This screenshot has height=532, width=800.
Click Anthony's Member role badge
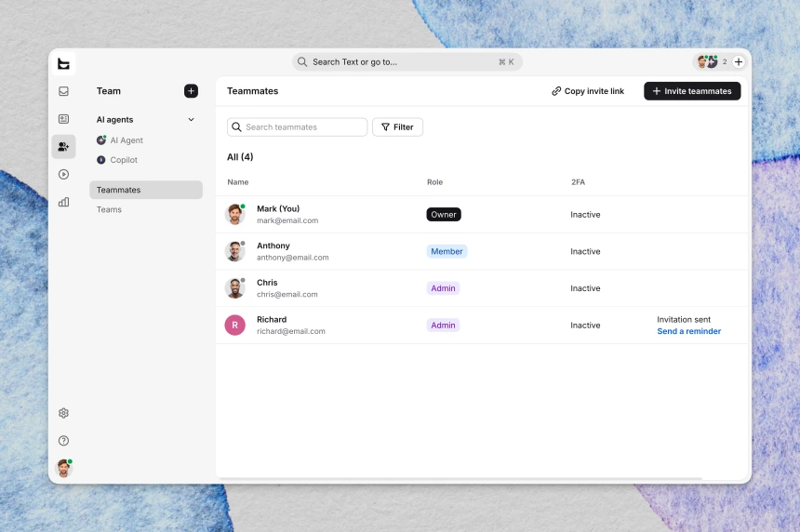(x=447, y=251)
